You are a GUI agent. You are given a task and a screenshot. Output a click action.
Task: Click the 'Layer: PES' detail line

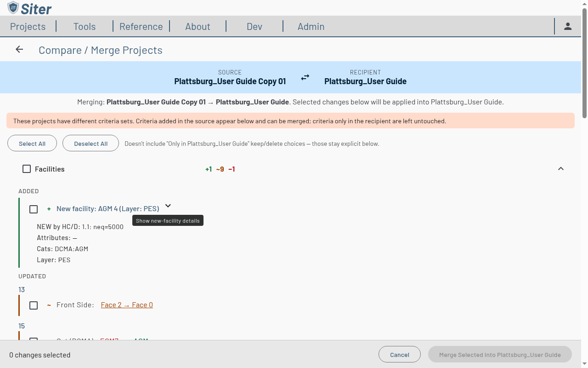(54, 260)
